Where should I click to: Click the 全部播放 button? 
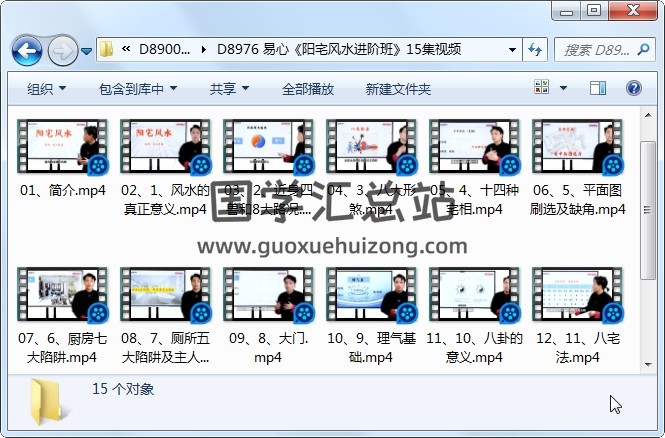(308, 89)
